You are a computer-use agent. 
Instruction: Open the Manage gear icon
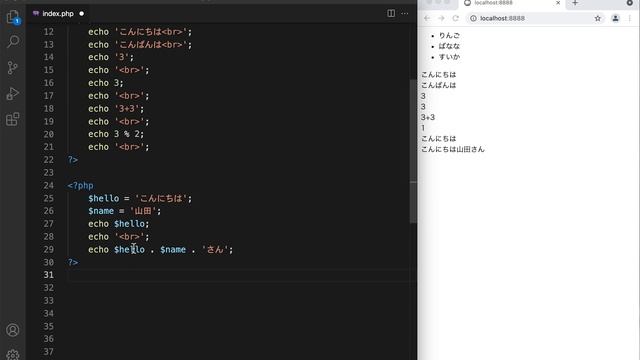[x=13, y=354]
